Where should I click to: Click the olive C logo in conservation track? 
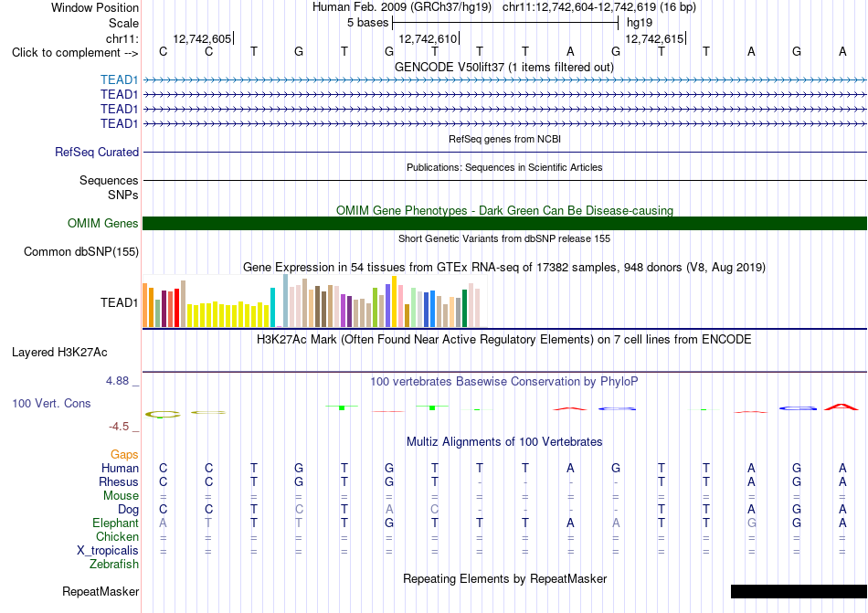pyautogui.click(x=163, y=414)
